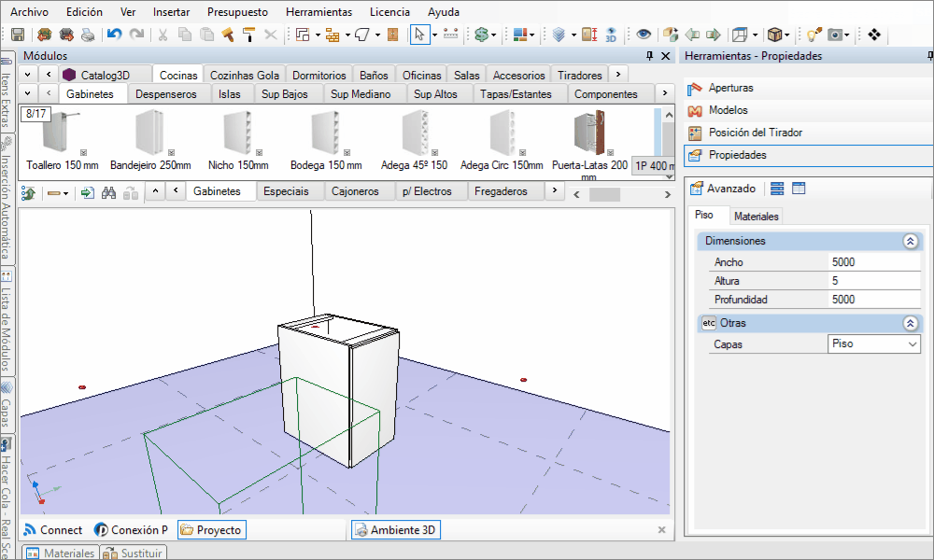Select the paint brush tool icon
This screenshot has width=934, height=560.
tap(228, 35)
